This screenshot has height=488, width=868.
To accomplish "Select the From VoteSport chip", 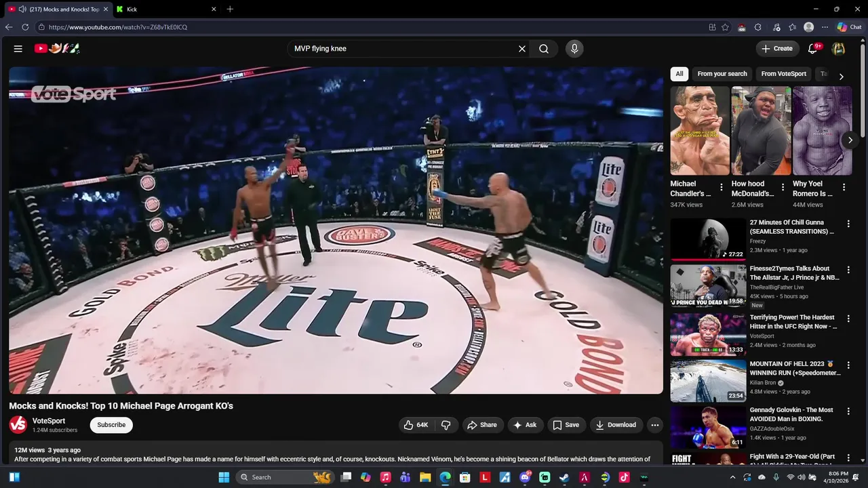I will (x=784, y=74).
